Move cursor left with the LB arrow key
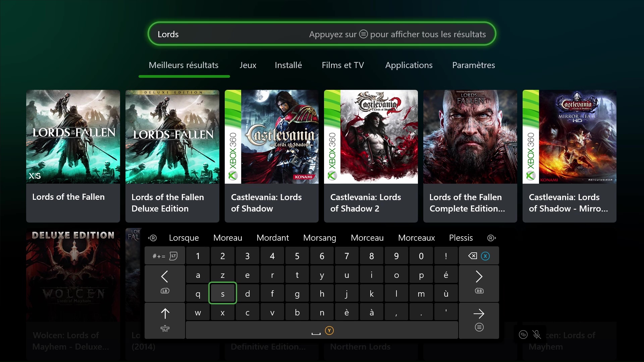Image resolution: width=644 pixels, height=362 pixels. click(x=165, y=283)
